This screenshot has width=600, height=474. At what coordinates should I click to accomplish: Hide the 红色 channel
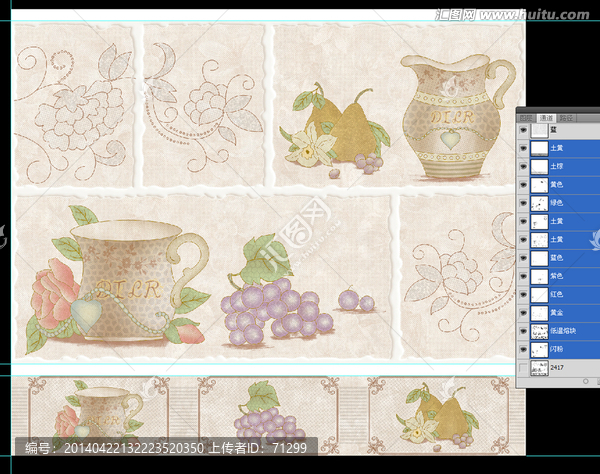[523, 295]
